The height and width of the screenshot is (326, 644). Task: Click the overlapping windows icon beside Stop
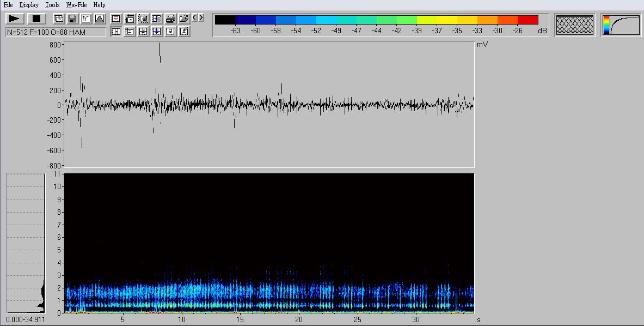59,19
